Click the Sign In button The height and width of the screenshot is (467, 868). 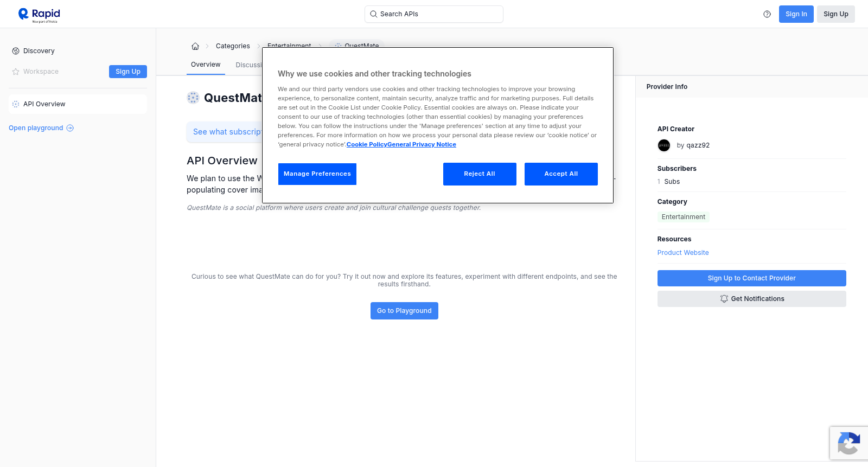pos(796,14)
